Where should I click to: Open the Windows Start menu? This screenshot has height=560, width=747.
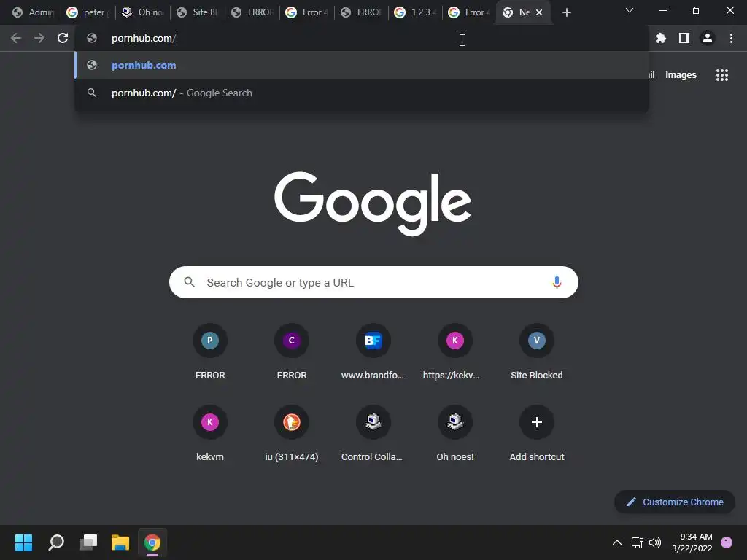23,542
